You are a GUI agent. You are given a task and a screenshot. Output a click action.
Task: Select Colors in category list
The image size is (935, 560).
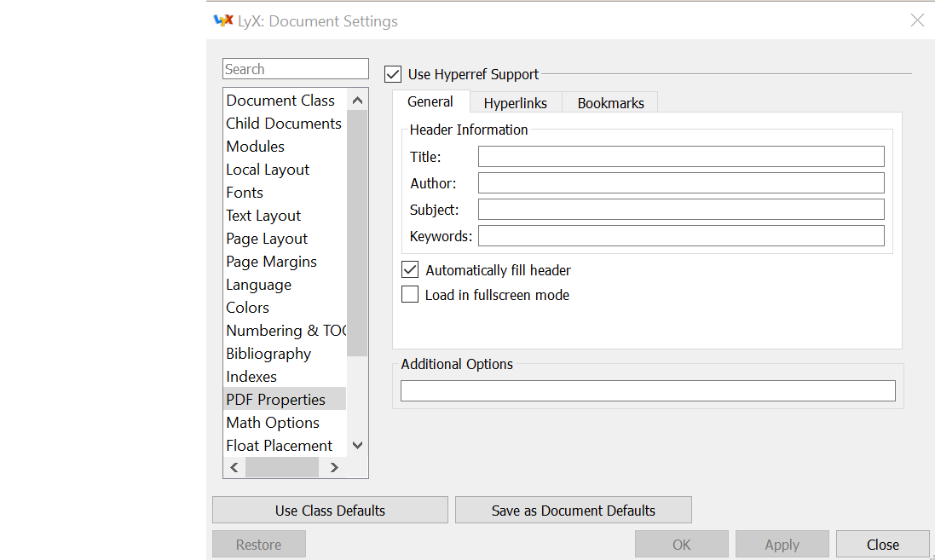pos(285,308)
